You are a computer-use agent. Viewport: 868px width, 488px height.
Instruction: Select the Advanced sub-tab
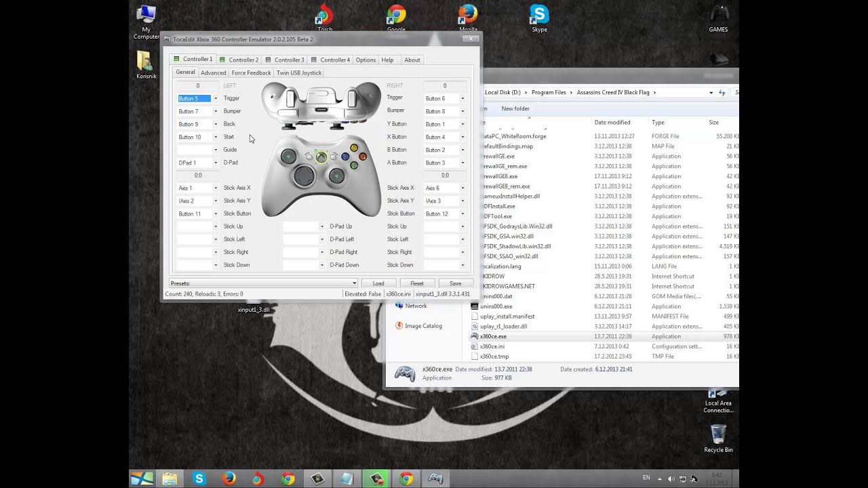point(213,73)
